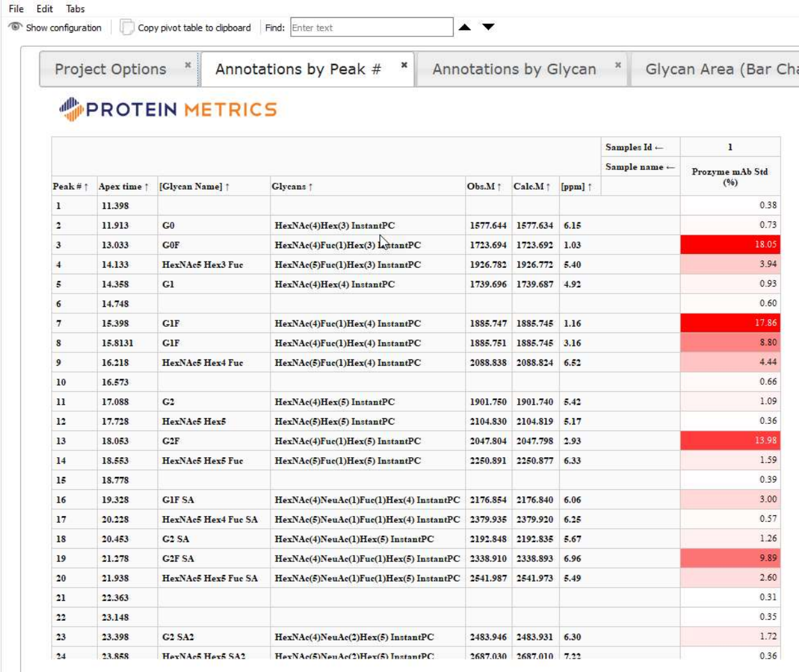Image resolution: width=799 pixels, height=672 pixels.
Task: Click the G1F SA glycan name cell
Action: click(214, 500)
